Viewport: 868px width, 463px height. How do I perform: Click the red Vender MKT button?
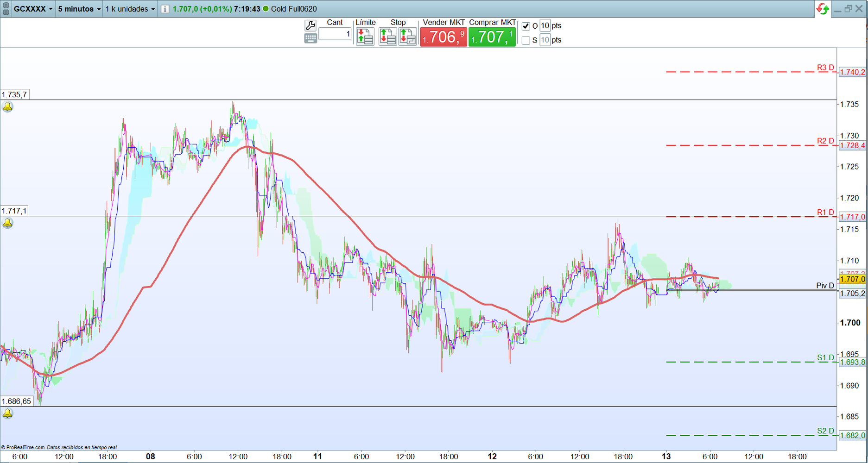(444, 37)
